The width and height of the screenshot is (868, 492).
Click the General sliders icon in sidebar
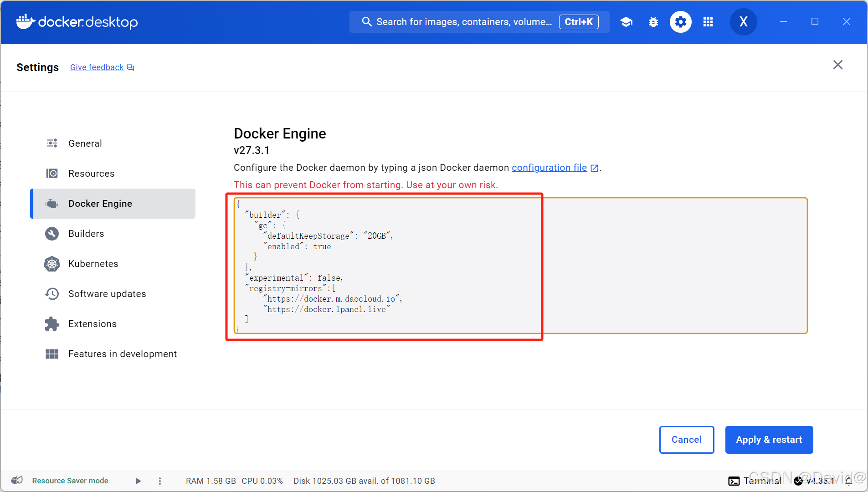point(52,143)
